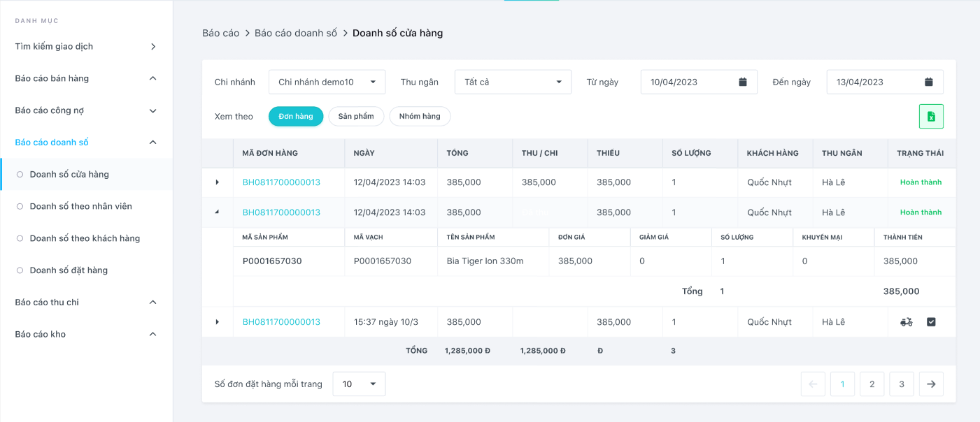Toggle the checkbox in the last order row
The height and width of the screenshot is (422, 980).
(931, 322)
